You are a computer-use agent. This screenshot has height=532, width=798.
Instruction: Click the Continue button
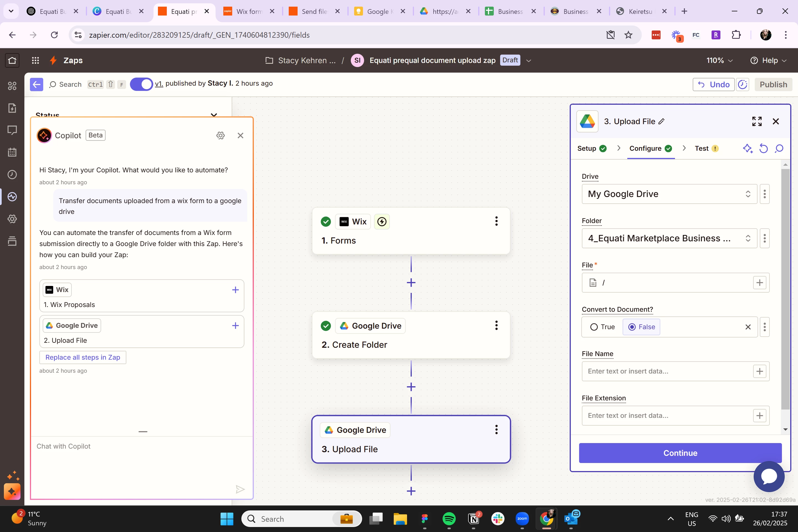coord(680,452)
